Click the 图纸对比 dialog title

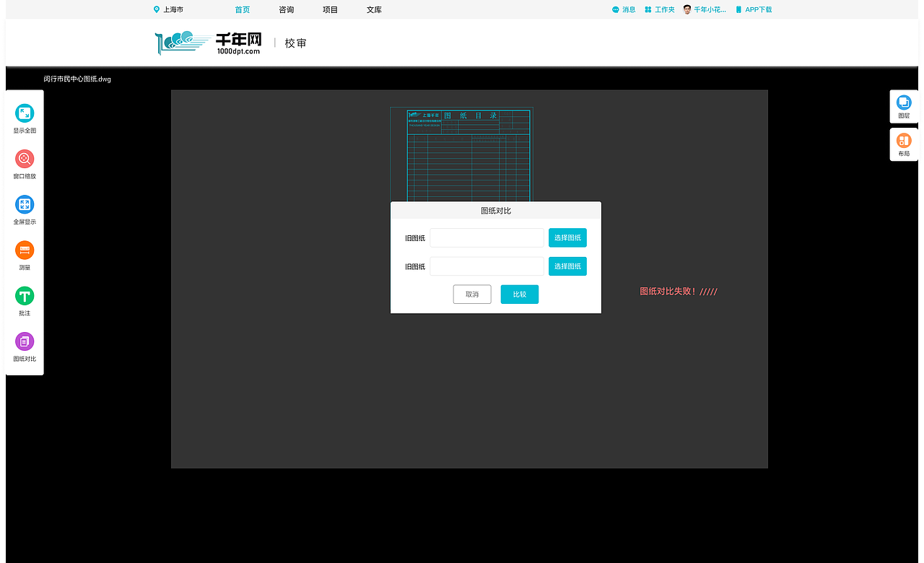tap(496, 211)
